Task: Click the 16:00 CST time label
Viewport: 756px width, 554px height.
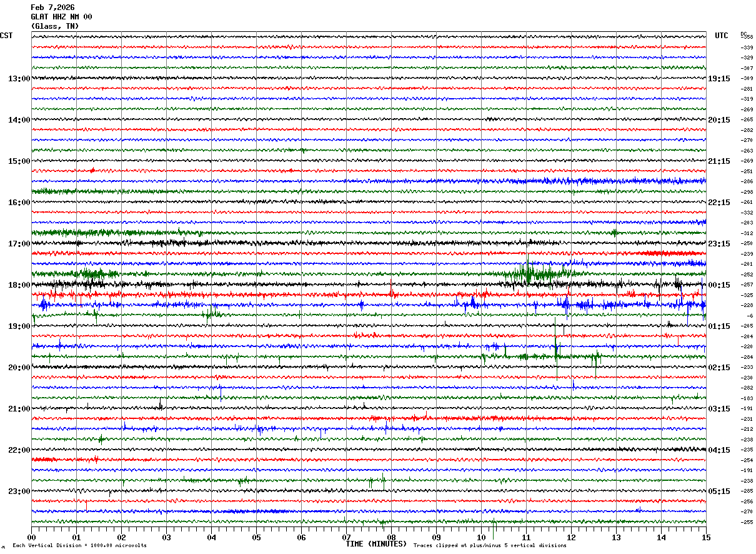Action: (19, 203)
